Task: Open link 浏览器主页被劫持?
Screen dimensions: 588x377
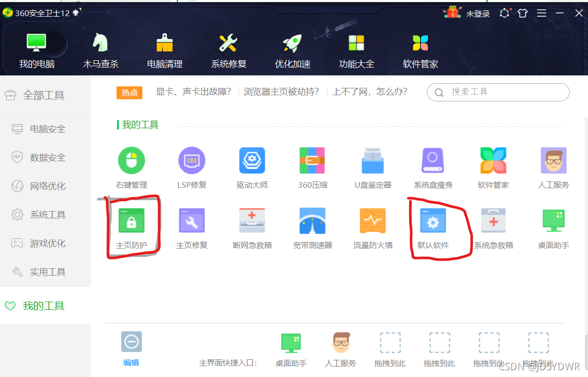Action: tap(281, 92)
